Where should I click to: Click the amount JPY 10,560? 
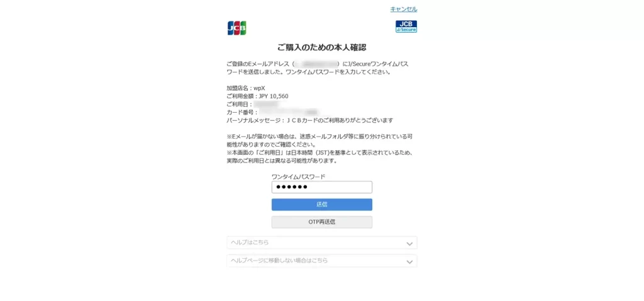[274, 96]
